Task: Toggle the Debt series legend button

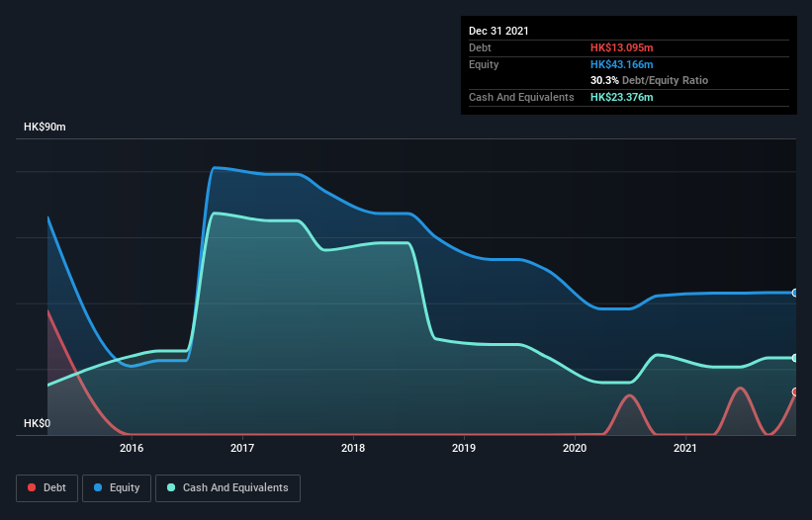Action: pyautogui.click(x=47, y=488)
